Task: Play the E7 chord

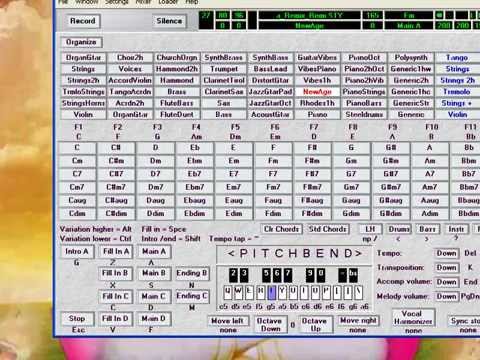Action: click(234, 174)
